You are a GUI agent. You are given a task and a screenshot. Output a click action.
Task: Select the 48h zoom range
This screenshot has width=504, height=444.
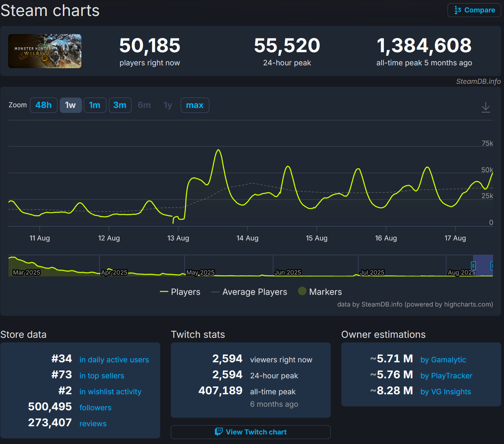(x=44, y=105)
